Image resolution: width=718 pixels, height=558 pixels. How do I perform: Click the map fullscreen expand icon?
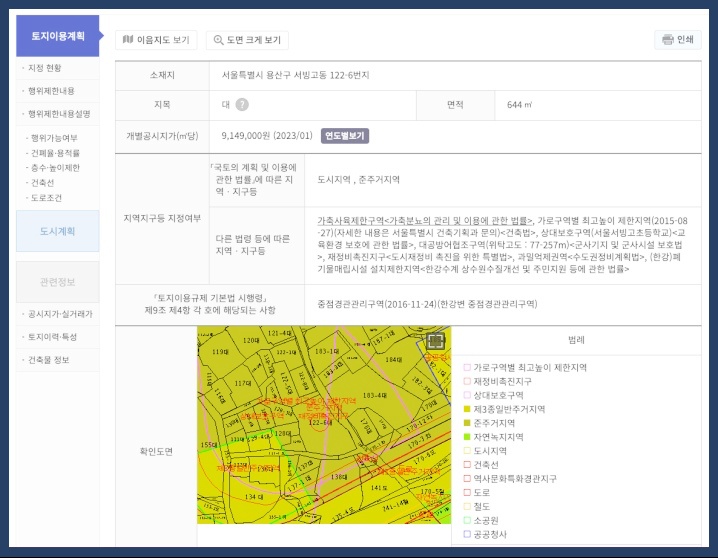coord(435,341)
